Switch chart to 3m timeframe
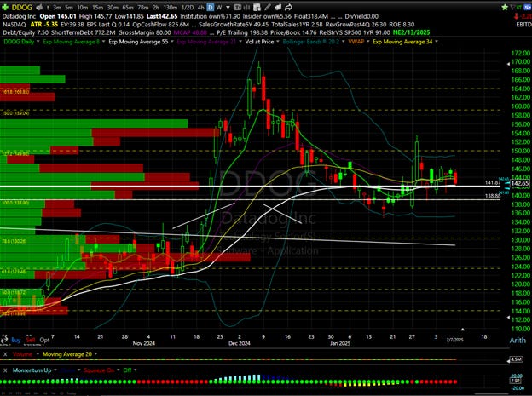Screen dimensions: 532x396 [x=57, y=8]
